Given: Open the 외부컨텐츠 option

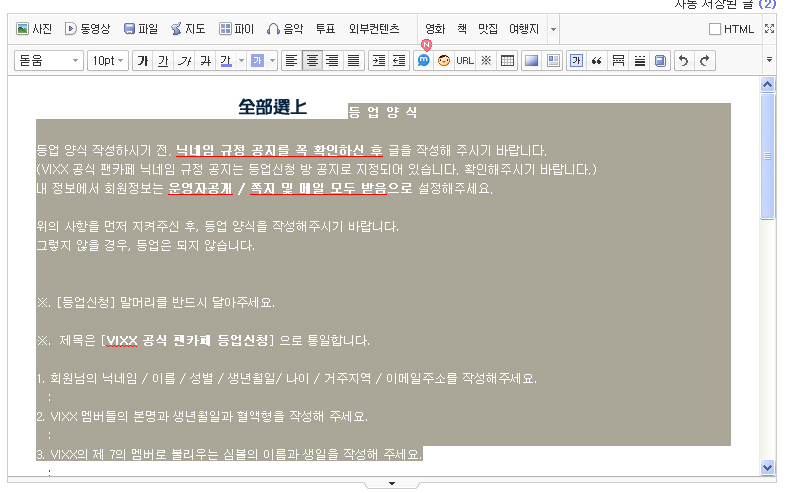Looking at the screenshot, I should pyautogui.click(x=374, y=29).
